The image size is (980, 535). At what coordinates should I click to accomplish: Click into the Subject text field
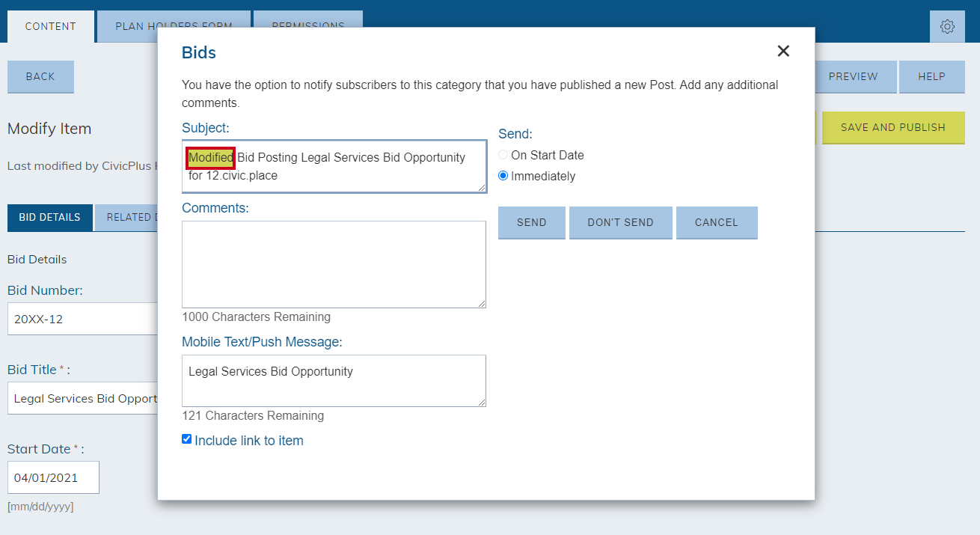pyautogui.click(x=334, y=166)
